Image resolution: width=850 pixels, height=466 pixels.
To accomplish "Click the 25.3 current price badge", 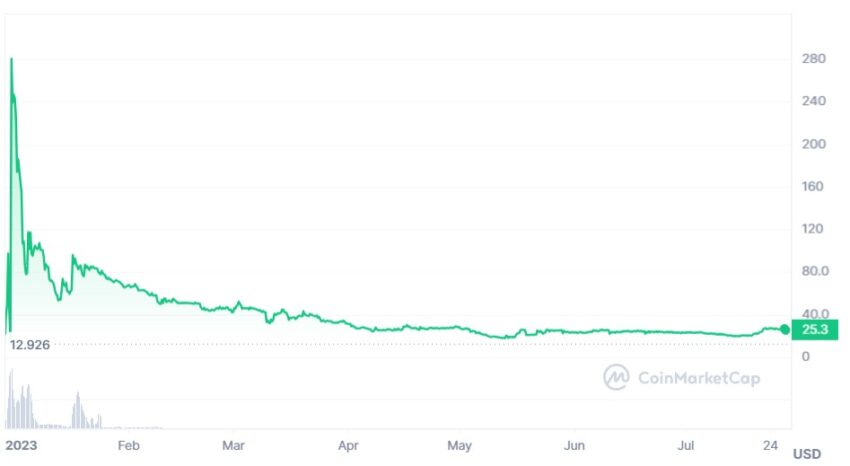I will (815, 329).
